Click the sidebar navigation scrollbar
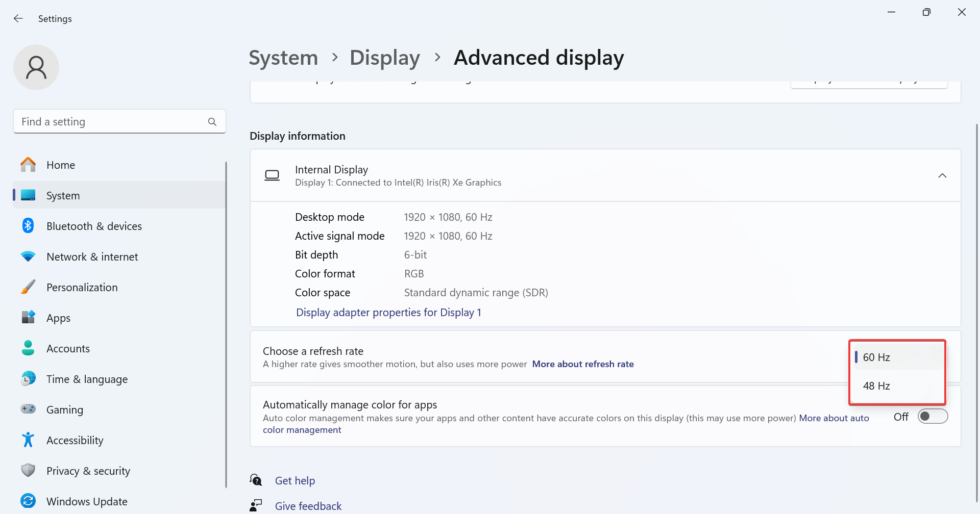The height and width of the screenshot is (514, 980). (226, 324)
